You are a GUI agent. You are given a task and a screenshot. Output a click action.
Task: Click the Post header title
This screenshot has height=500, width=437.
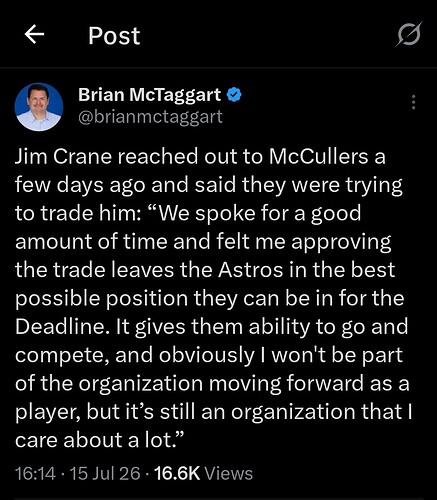coord(114,36)
